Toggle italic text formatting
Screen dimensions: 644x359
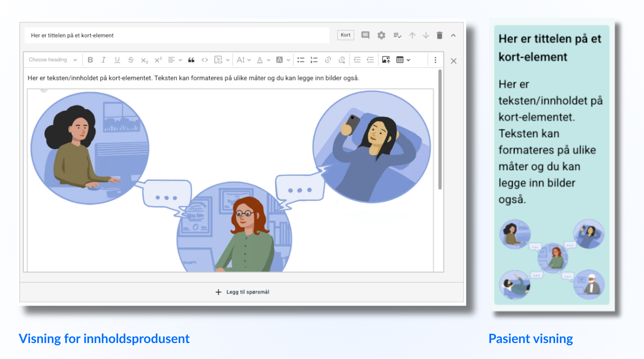point(103,60)
